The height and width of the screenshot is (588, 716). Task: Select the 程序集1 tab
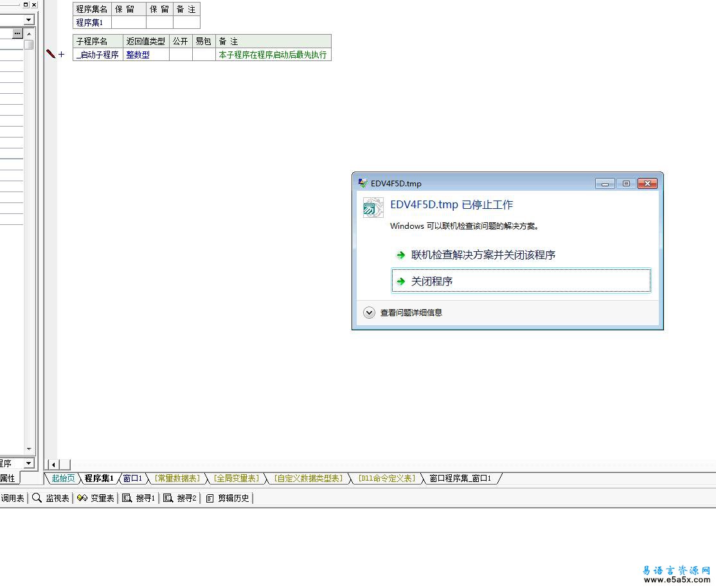[x=98, y=478]
